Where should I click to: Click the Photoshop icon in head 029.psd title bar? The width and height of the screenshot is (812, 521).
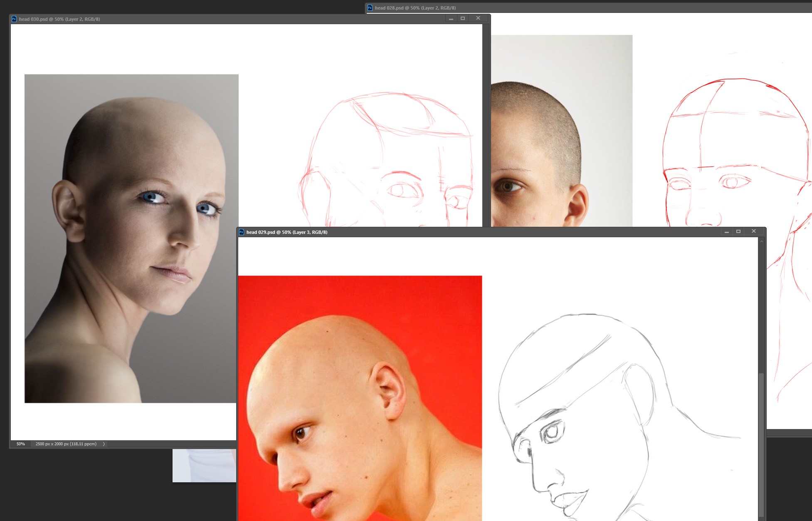(242, 232)
